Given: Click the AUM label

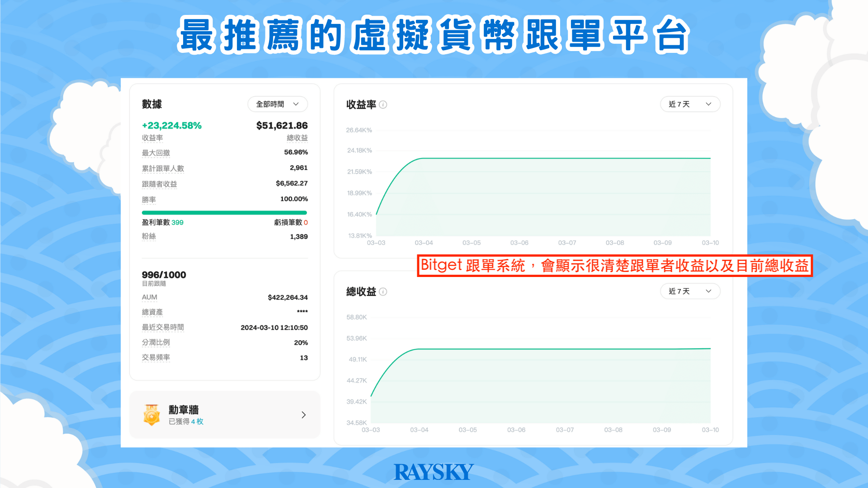Looking at the screenshot, I should click(149, 297).
